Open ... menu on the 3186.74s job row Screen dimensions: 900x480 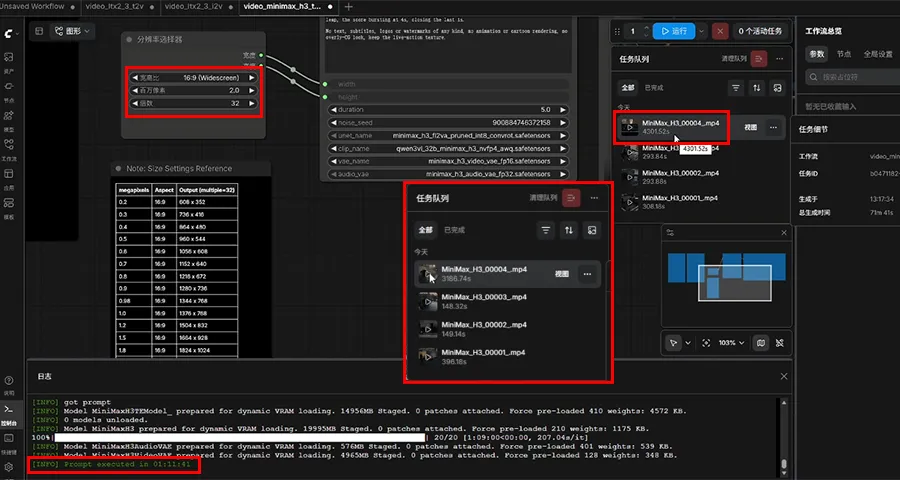pyautogui.click(x=587, y=274)
